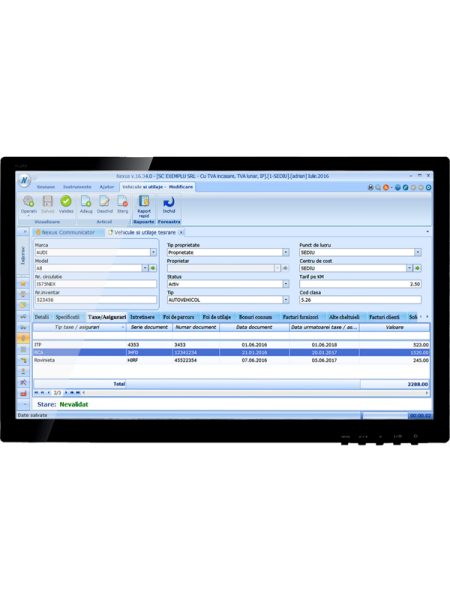
Task: Sort by Data document column header
Action: (254, 327)
